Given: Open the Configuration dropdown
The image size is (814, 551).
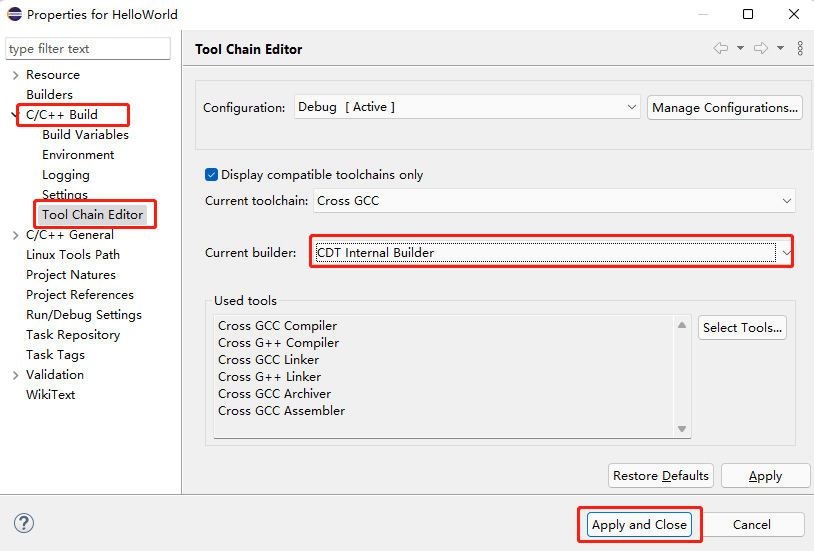Looking at the screenshot, I should tap(468, 107).
